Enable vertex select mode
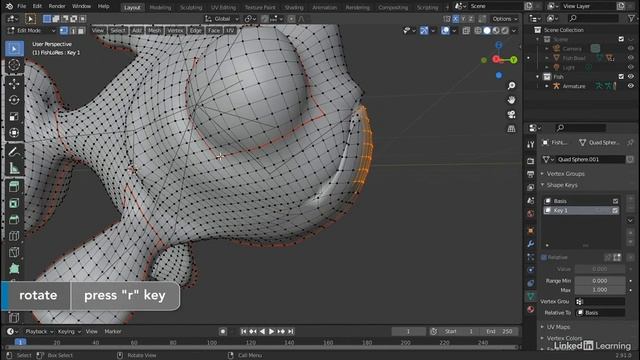 tap(64, 31)
